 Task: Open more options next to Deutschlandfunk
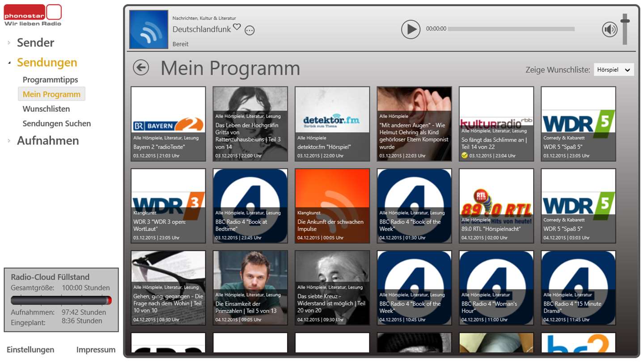click(x=250, y=31)
